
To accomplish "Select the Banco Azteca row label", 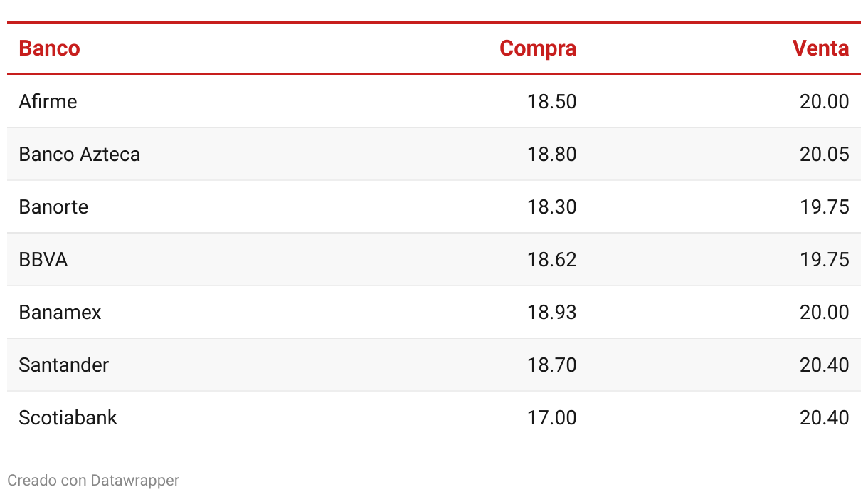I will 80,154.
